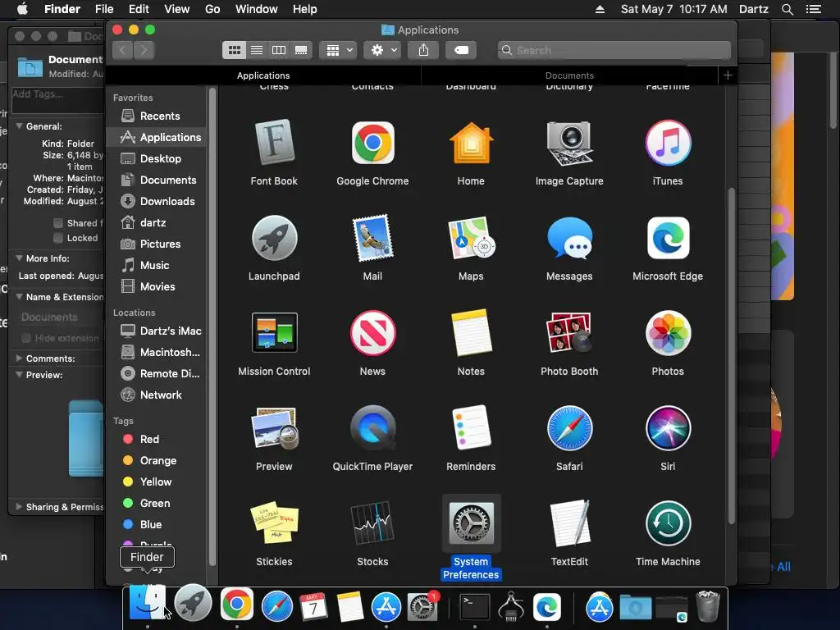Toggle Shared folder checkbox in Info window
Viewport: 840px width, 630px height.
click(x=58, y=223)
